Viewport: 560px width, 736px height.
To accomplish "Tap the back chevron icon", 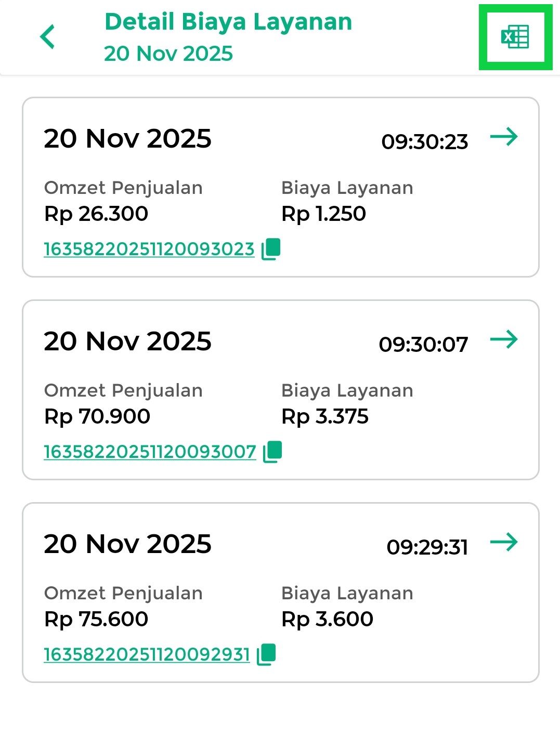I will click(47, 37).
